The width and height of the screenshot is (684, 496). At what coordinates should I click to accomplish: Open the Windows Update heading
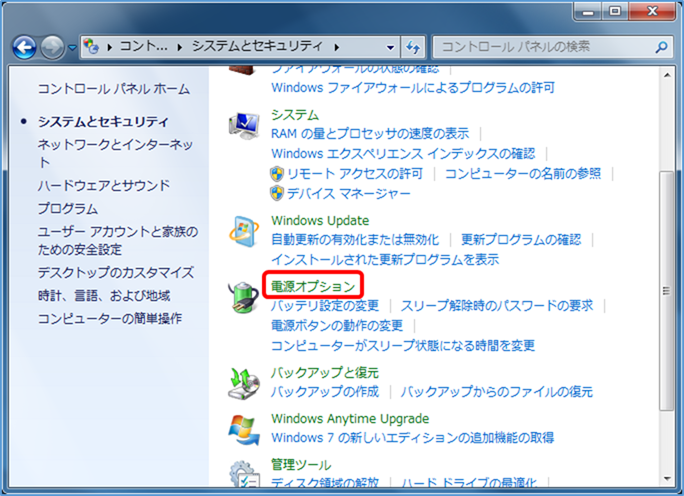[320, 220]
